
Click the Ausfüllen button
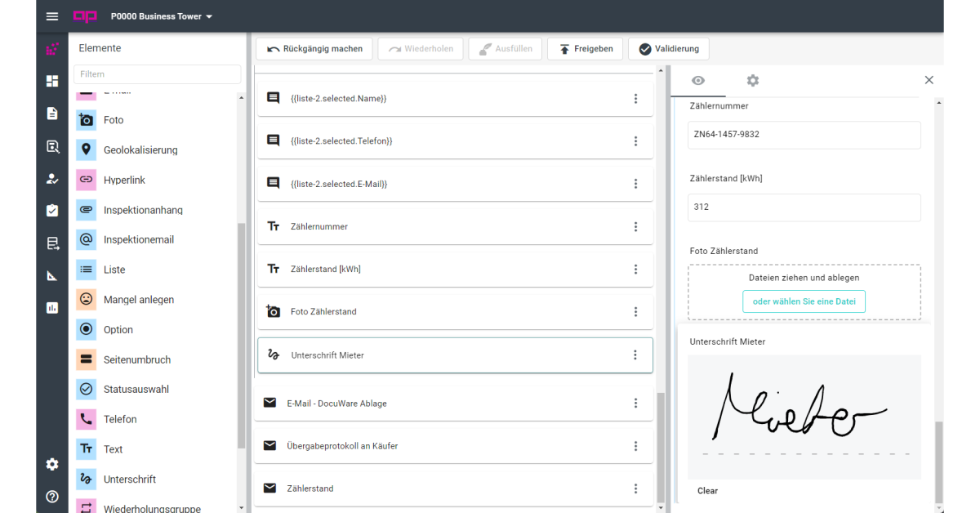(506, 49)
